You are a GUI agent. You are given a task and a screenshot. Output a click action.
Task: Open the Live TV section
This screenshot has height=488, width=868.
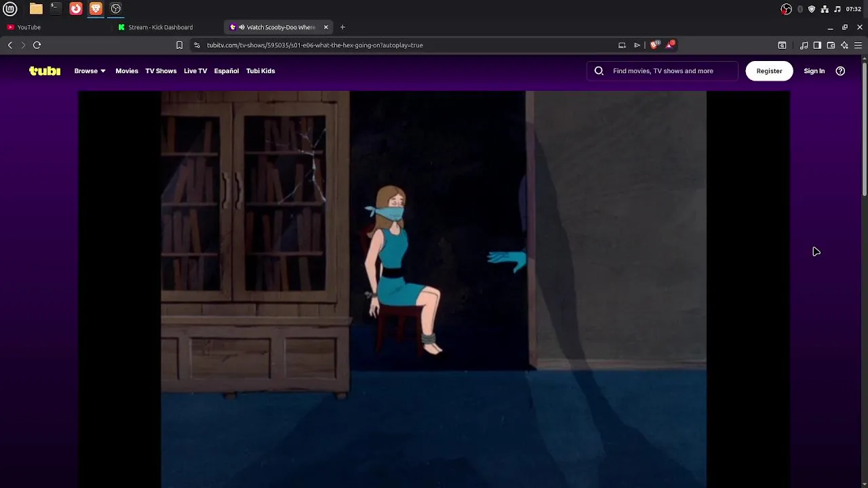tap(195, 70)
